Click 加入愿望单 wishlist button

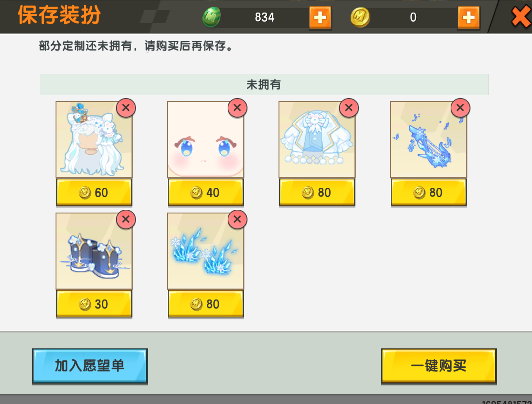pyautogui.click(x=90, y=366)
